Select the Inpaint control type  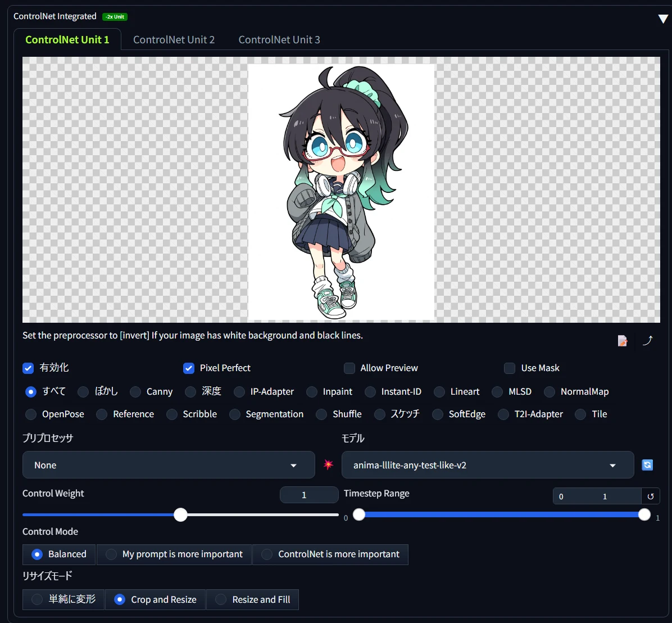click(312, 392)
